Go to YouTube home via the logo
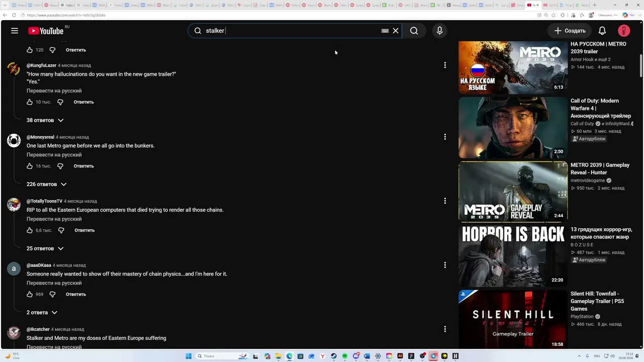This screenshot has height=362, width=644. pyautogui.click(x=46, y=31)
